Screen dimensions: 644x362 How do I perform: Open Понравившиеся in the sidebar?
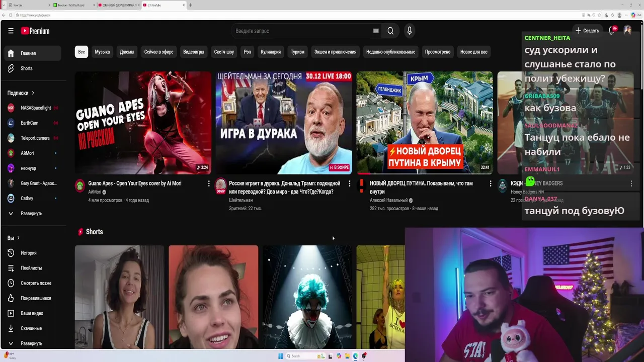33,298
